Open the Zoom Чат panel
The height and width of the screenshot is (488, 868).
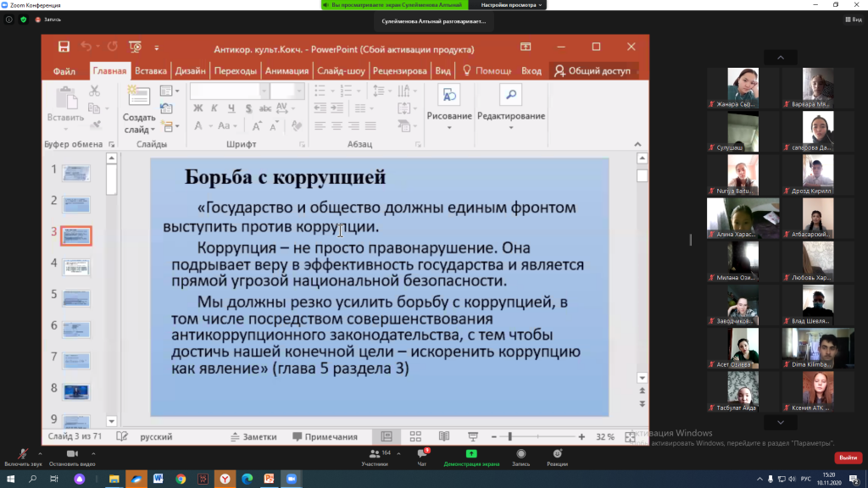click(x=422, y=457)
